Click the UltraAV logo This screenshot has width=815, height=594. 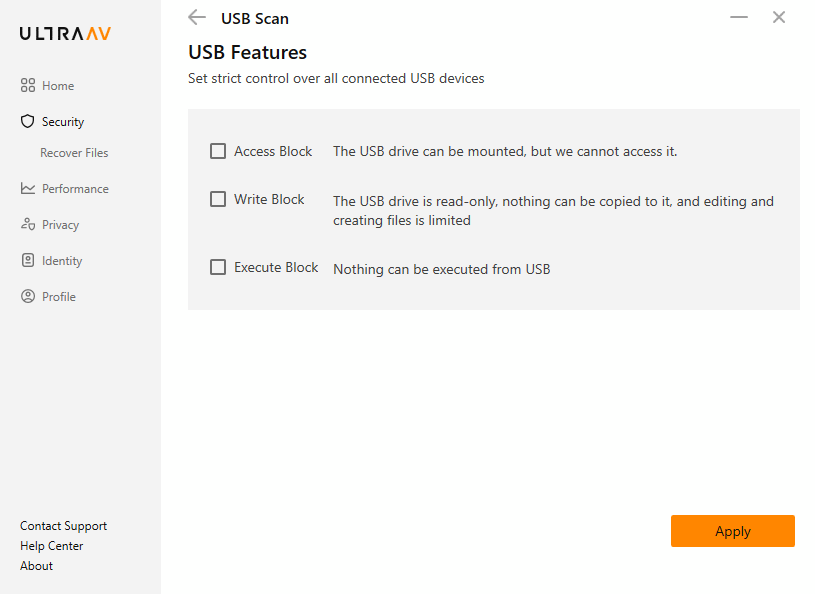click(65, 34)
